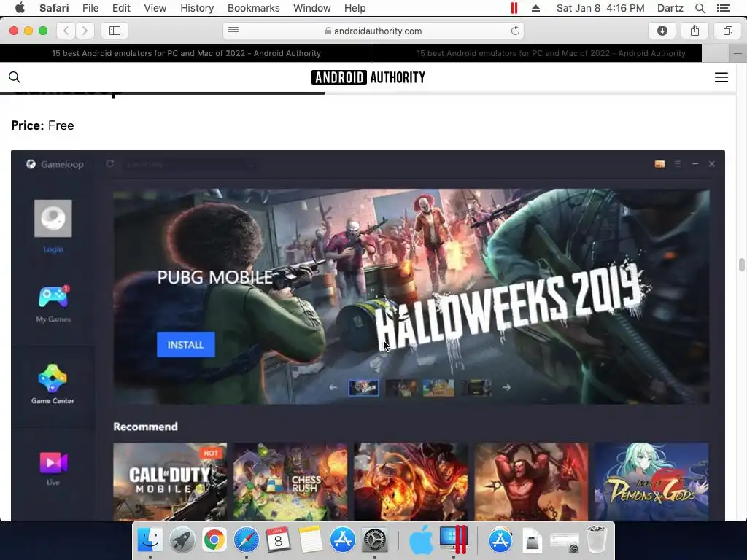The width and height of the screenshot is (747, 560).
Task: Reload the current page
Action: tap(515, 31)
